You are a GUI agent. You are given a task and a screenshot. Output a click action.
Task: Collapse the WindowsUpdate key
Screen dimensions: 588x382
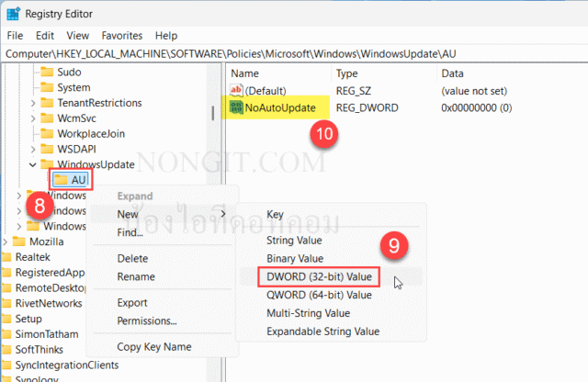point(33,164)
